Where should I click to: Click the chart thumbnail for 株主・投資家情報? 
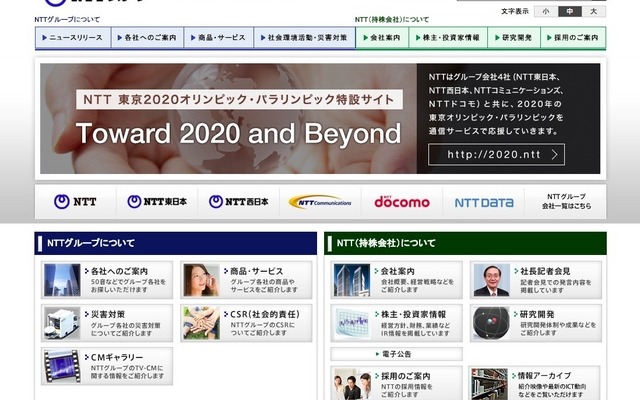[352, 323]
